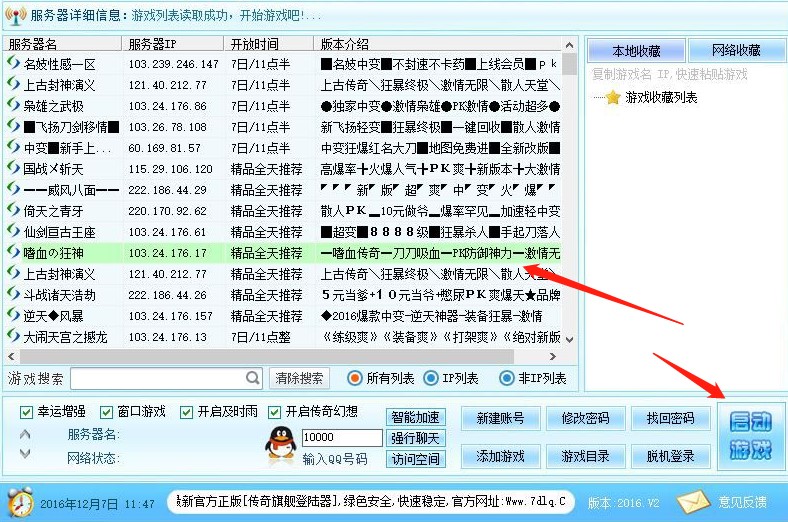Click the 添加游戏 button
This screenshot has width=788, height=522.
click(501, 456)
